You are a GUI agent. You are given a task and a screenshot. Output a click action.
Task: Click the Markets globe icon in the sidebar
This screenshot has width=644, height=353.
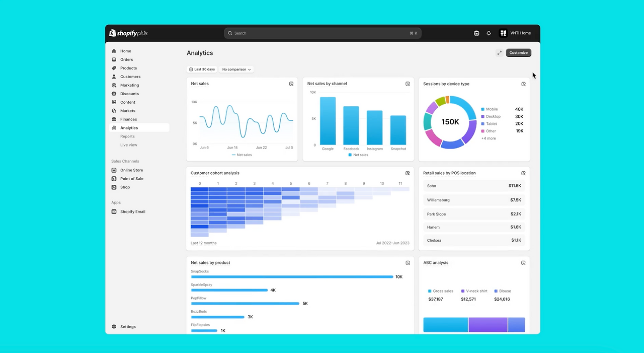click(x=114, y=111)
